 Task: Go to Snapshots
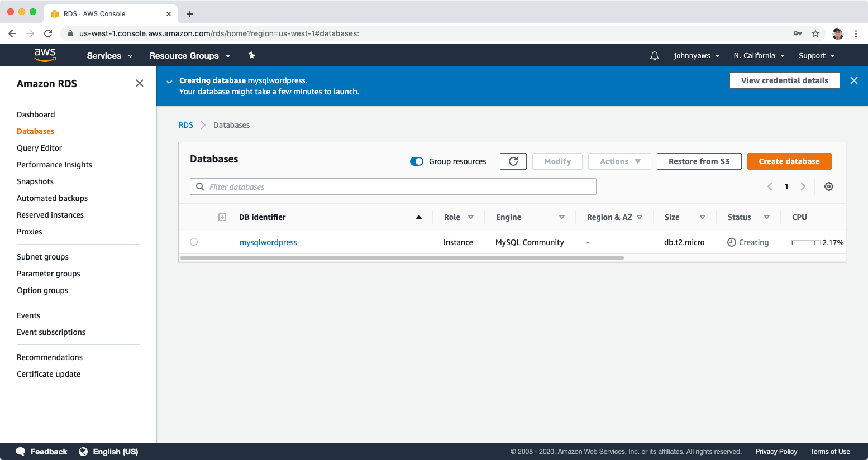pyautogui.click(x=35, y=181)
